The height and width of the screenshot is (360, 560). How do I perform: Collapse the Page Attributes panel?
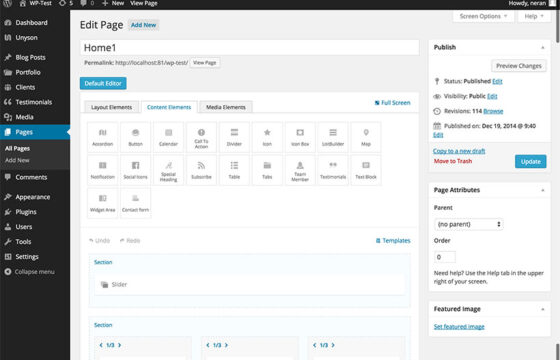tap(542, 190)
